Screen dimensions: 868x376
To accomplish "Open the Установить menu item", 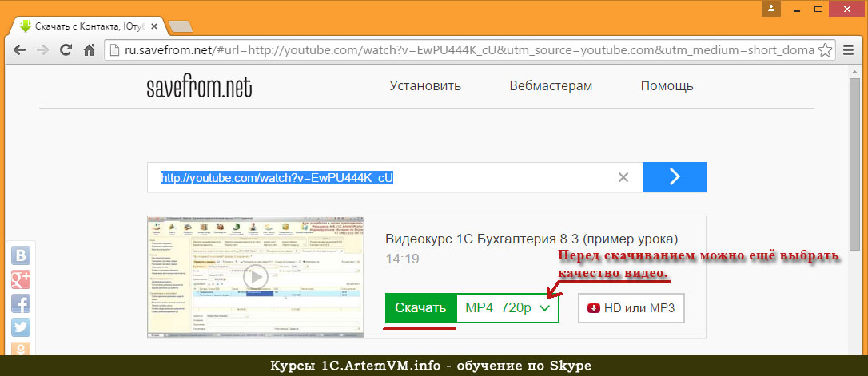I will pyautogui.click(x=425, y=86).
